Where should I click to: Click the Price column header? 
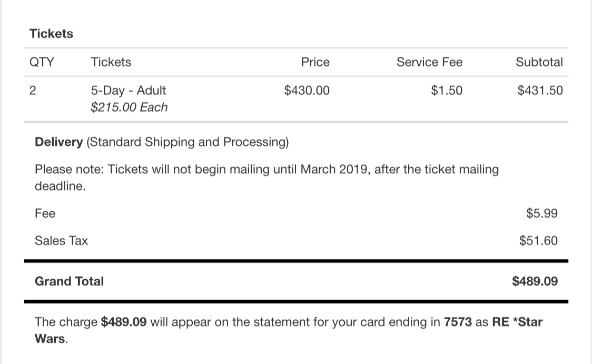pos(315,62)
